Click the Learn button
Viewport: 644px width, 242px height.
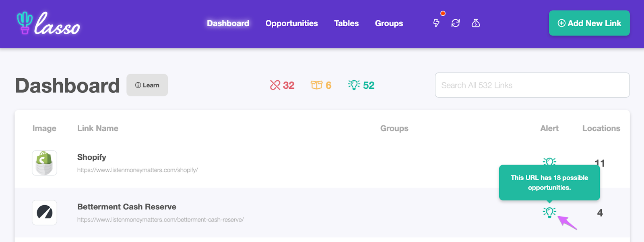click(147, 85)
